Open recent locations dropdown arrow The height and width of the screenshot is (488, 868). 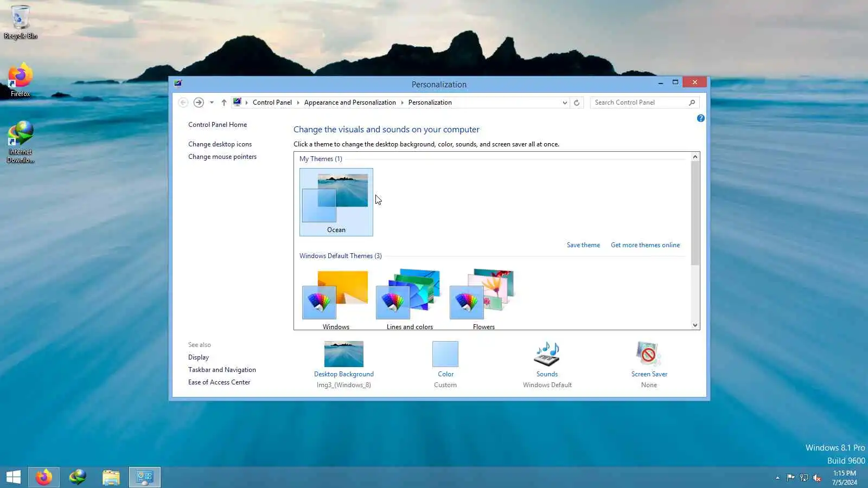point(212,102)
